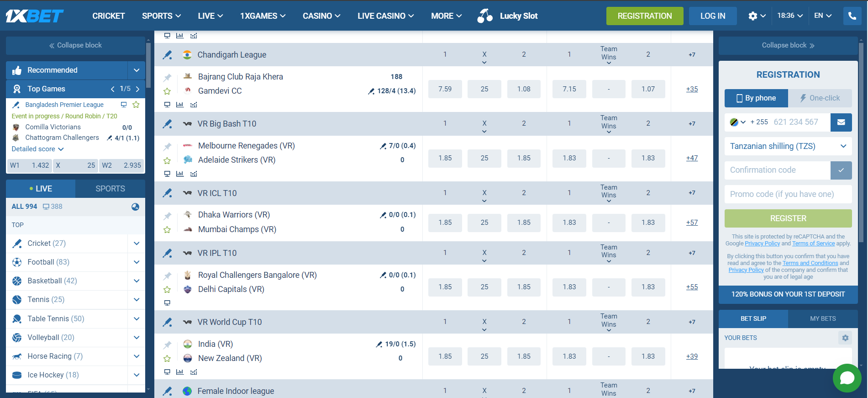Open statistics chart for Bajrang Club match

[180, 105]
